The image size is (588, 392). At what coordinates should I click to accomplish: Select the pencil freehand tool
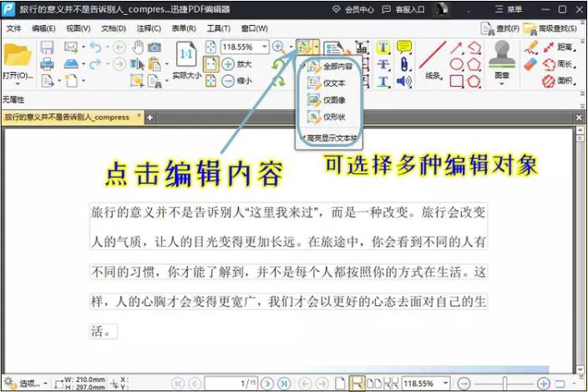531,48
